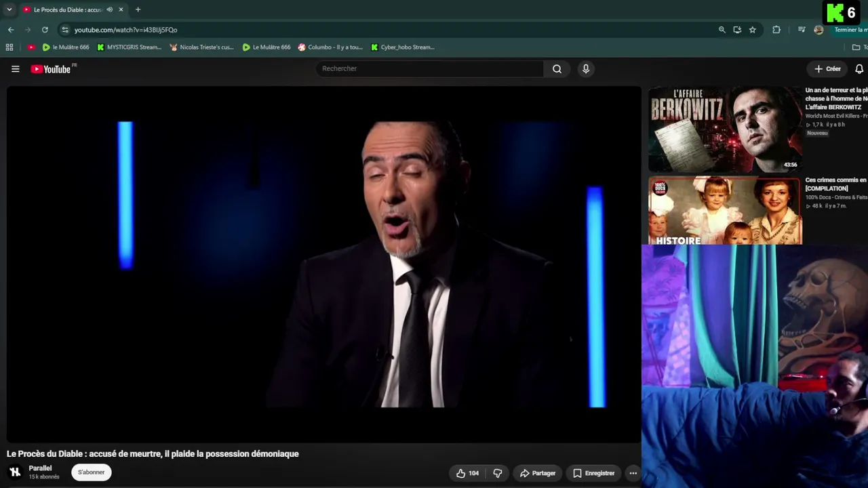Bookmark this page with the star

pyautogui.click(x=753, y=30)
